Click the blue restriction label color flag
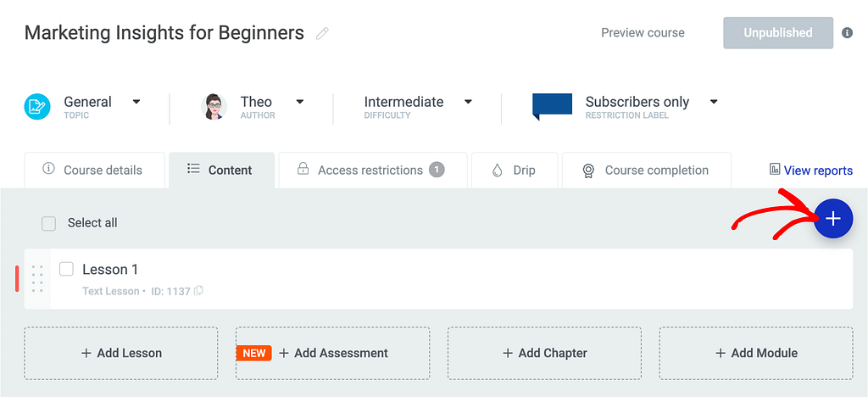This screenshot has height=397, width=868. click(x=552, y=106)
